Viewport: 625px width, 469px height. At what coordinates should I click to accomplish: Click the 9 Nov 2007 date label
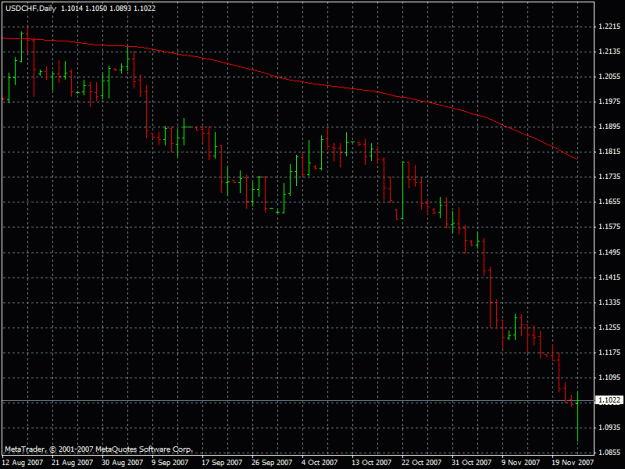click(x=520, y=462)
